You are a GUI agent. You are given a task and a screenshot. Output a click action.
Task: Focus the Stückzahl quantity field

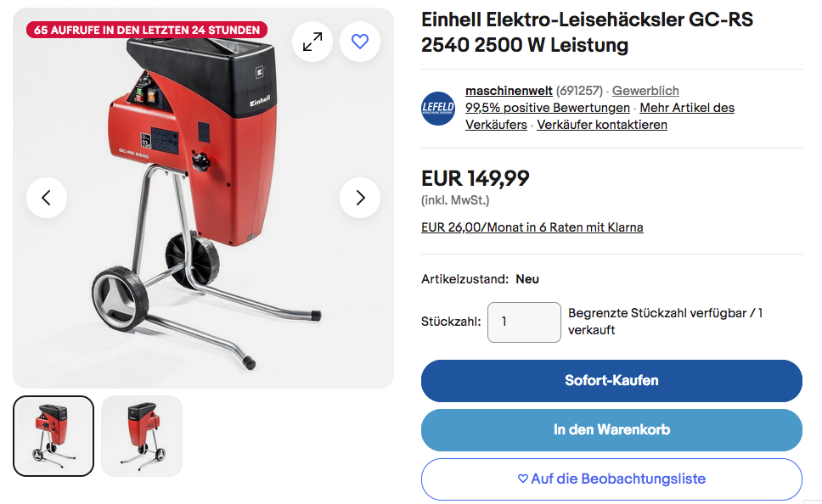pos(524,322)
